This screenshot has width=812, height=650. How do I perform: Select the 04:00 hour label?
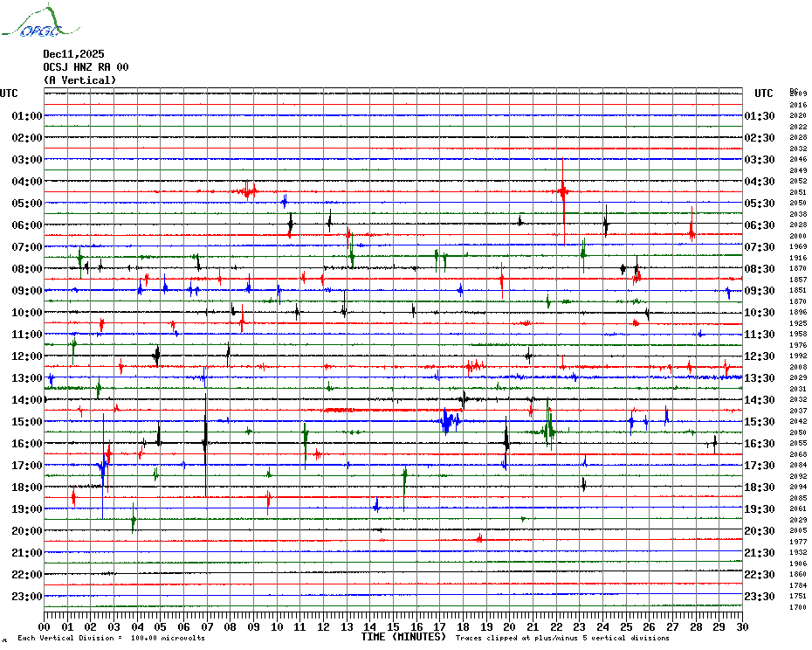pos(27,182)
